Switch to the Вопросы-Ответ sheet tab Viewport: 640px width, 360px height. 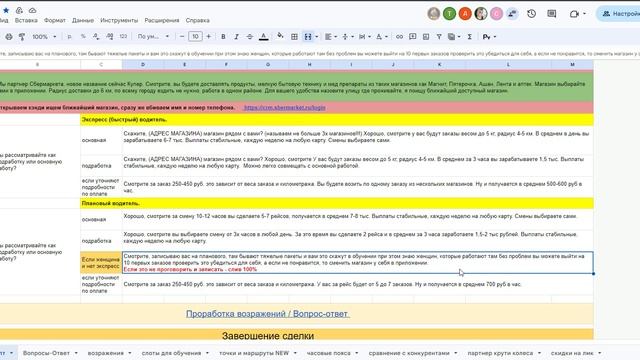click(x=50, y=353)
